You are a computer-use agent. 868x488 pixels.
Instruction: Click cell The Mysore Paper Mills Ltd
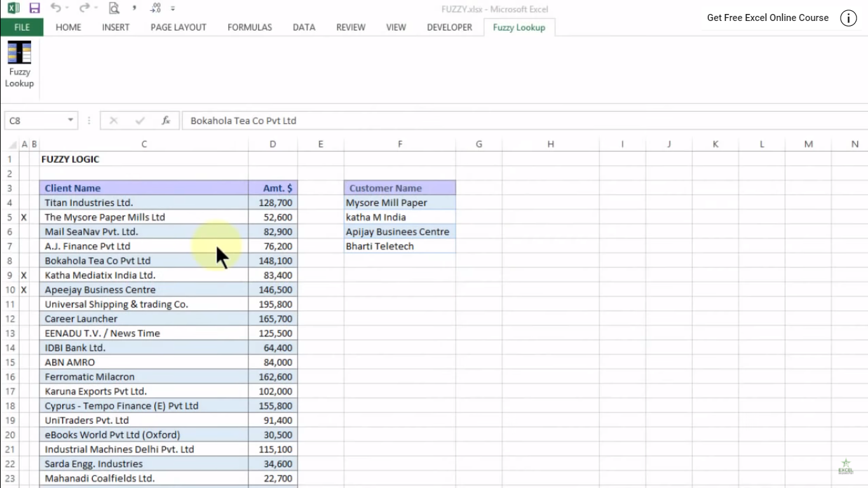click(144, 217)
